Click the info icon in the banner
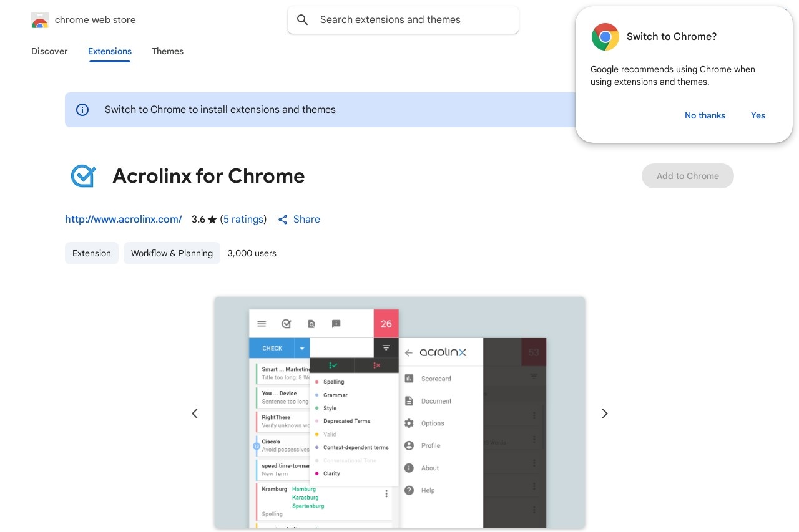This screenshot has height=532, width=799. (x=82, y=110)
